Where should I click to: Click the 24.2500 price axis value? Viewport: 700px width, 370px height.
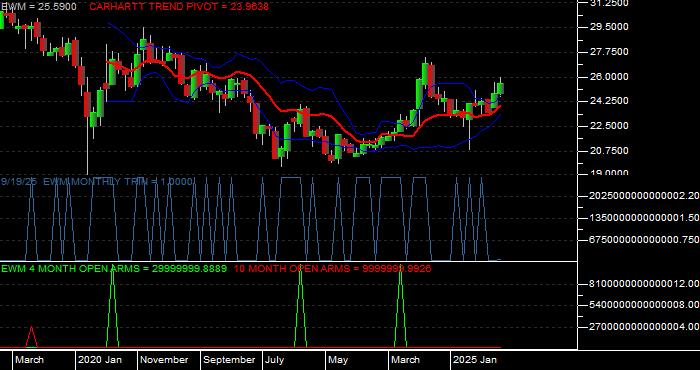[x=610, y=101]
